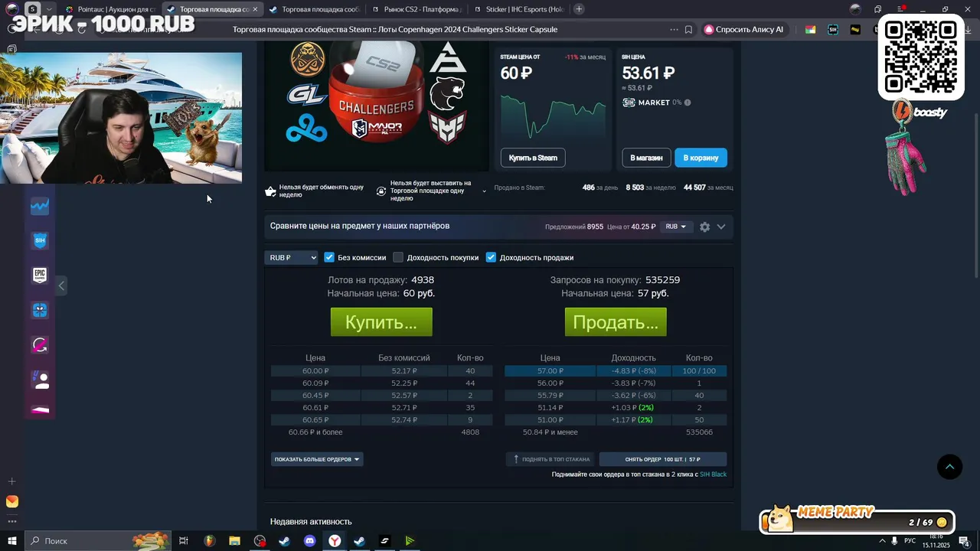Enable the 'Доходность покупки' checkbox

(x=398, y=257)
